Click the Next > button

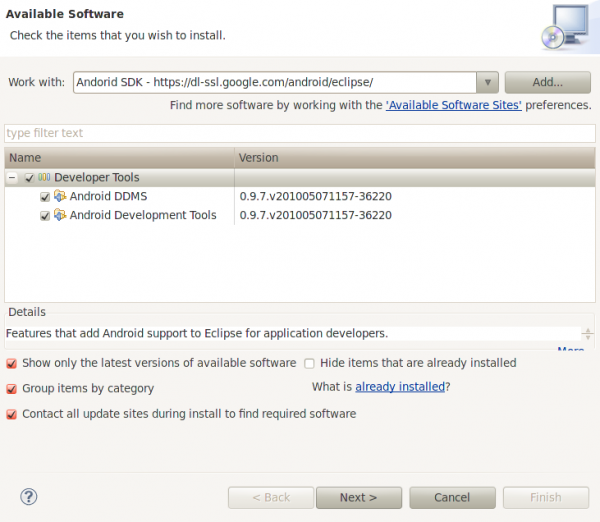359,498
